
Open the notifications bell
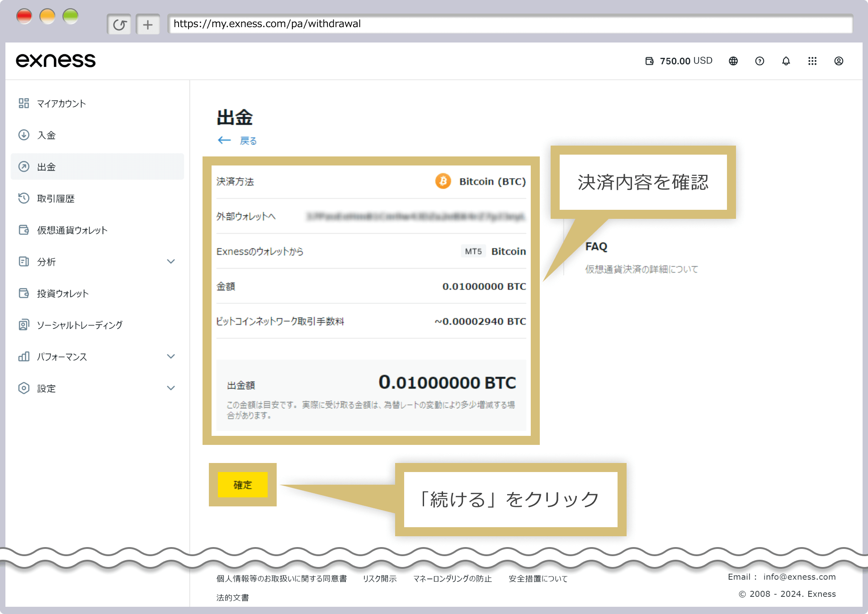point(786,61)
